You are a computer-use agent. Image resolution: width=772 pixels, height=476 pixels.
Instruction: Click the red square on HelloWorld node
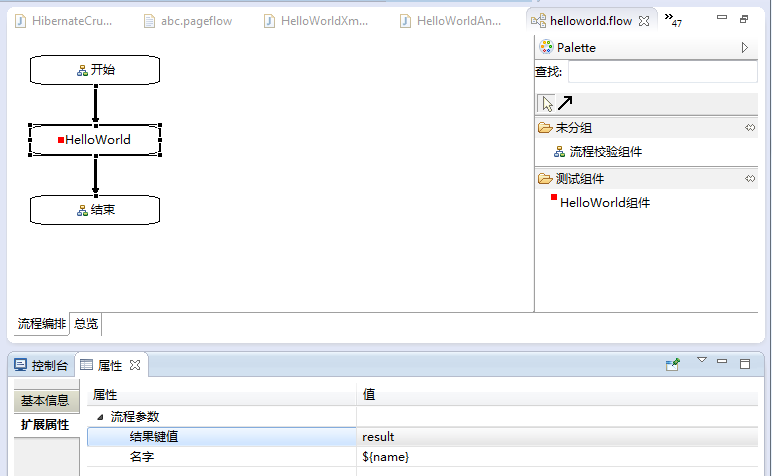tap(61, 140)
